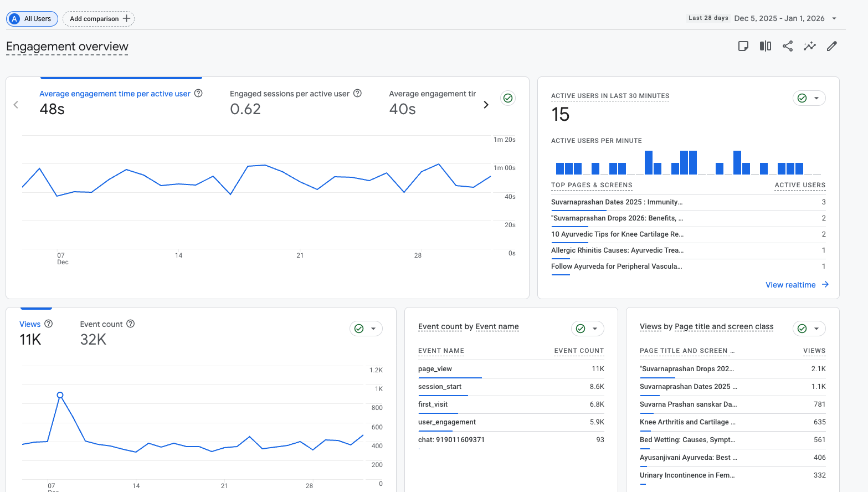Click the user_engagement event name
The image size is (868, 492).
click(x=447, y=422)
